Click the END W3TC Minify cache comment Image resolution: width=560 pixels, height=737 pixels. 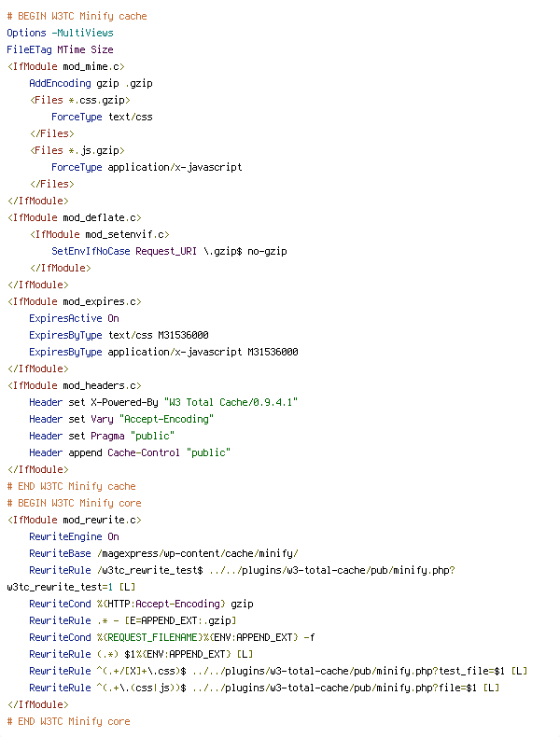72,486
